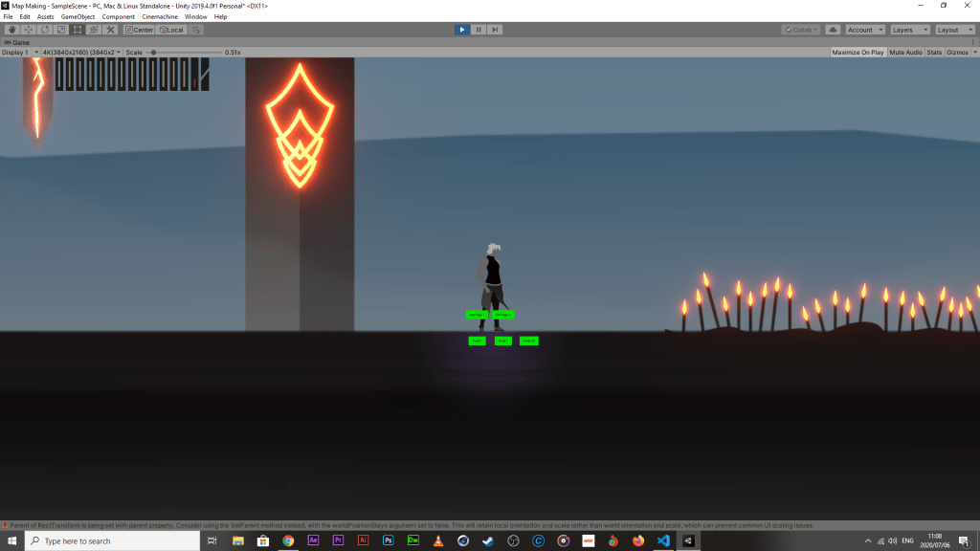The width and height of the screenshot is (980, 551).
Task: Select the Move tool
Action: point(29,30)
